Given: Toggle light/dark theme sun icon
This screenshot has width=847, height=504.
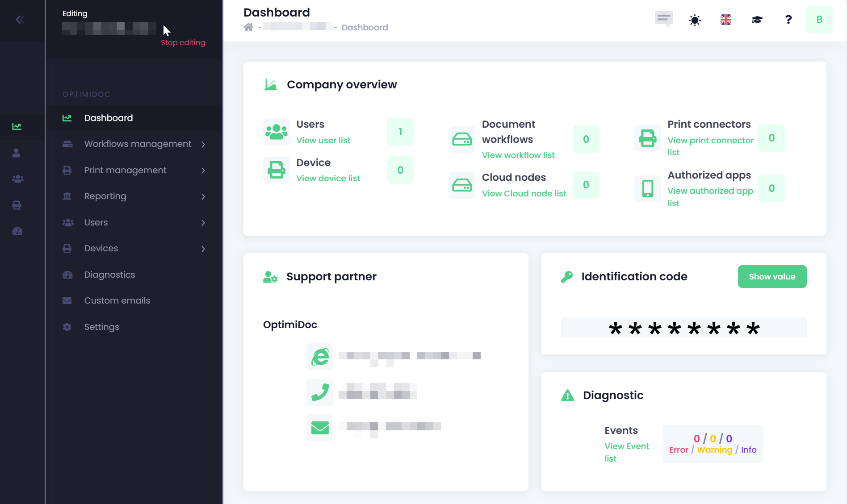Looking at the screenshot, I should [695, 20].
